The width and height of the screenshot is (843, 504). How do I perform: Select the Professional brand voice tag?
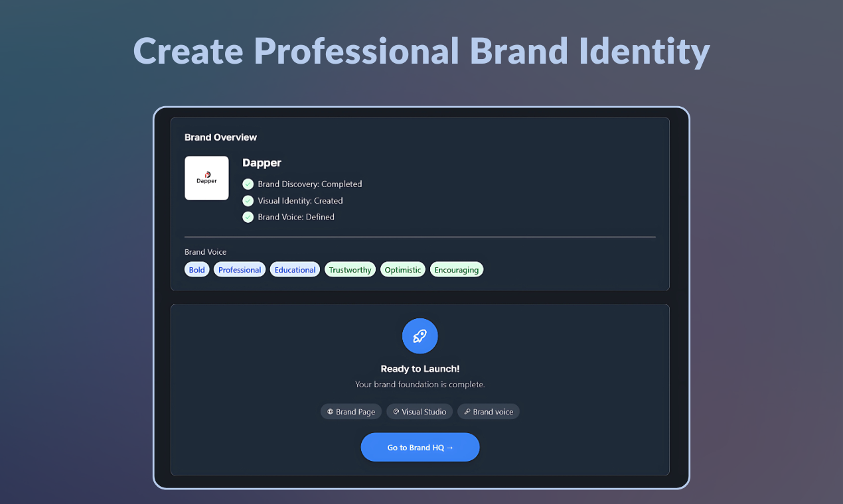click(239, 269)
